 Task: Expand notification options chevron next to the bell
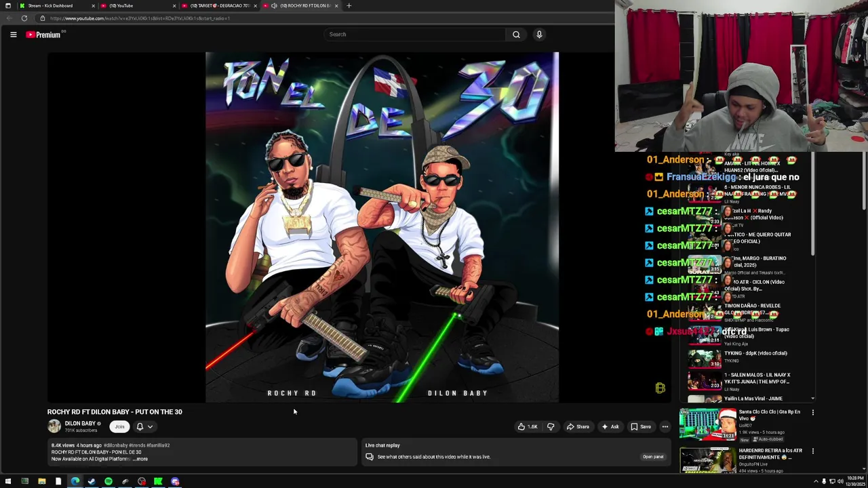pyautogui.click(x=150, y=427)
